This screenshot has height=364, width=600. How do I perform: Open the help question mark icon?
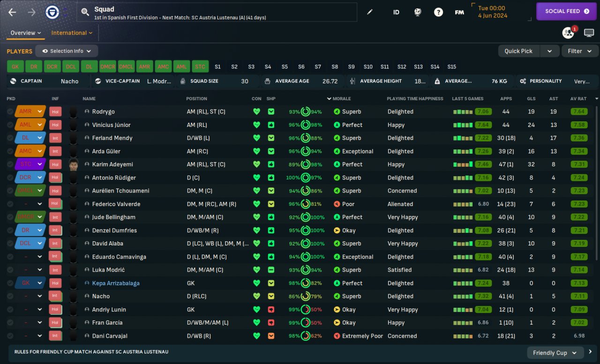[438, 12]
